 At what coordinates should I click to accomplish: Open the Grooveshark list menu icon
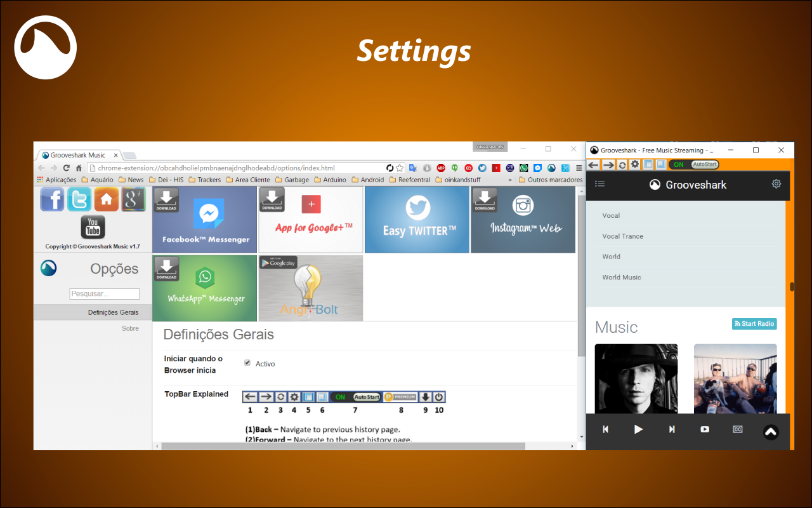coord(600,184)
